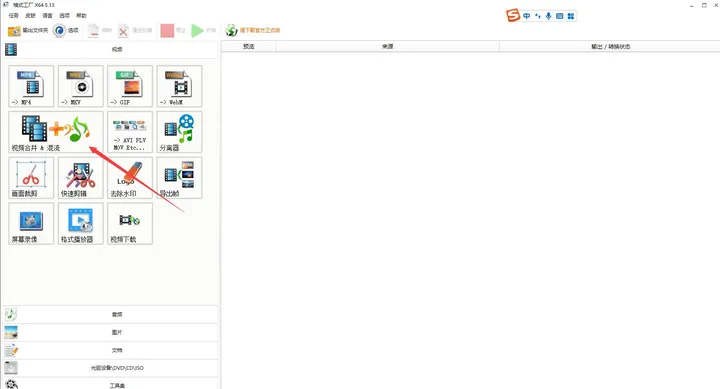Open the crop (画面裁剪) scissors tool
This screenshot has height=389, width=720.
pyautogui.click(x=31, y=178)
